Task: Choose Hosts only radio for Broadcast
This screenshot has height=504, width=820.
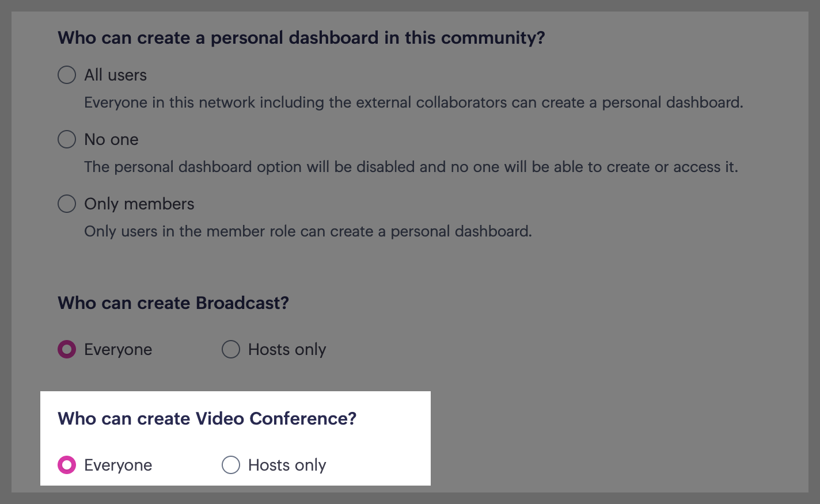Action: click(231, 349)
